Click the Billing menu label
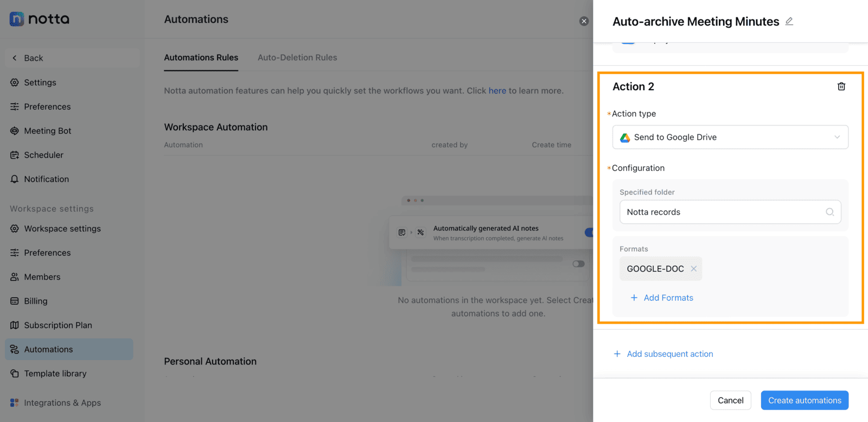The image size is (868, 422). tap(36, 301)
